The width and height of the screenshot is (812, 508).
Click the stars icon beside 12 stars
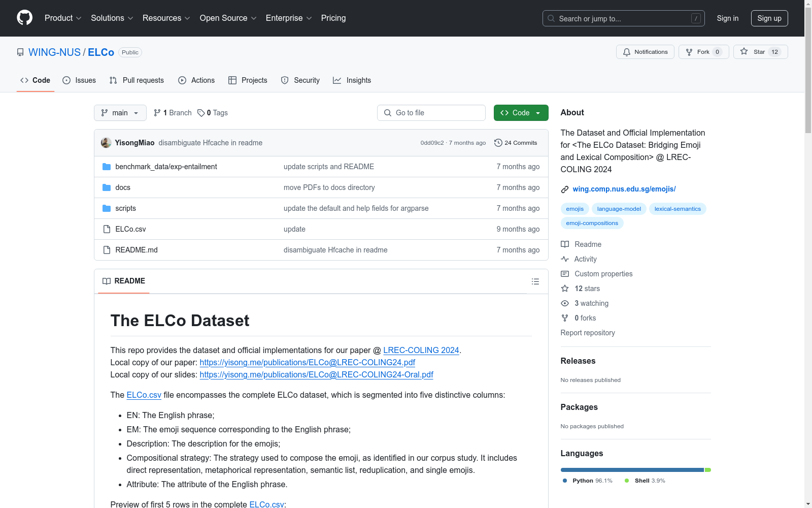(565, 289)
